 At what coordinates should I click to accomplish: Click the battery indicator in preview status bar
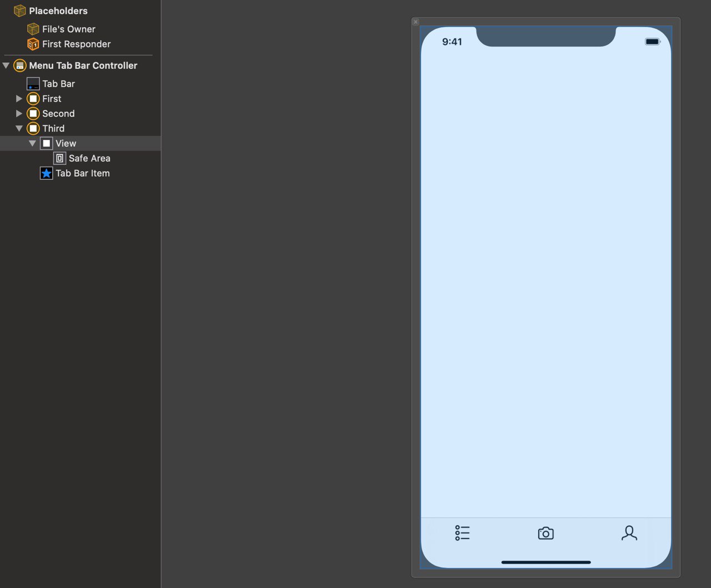click(653, 42)
